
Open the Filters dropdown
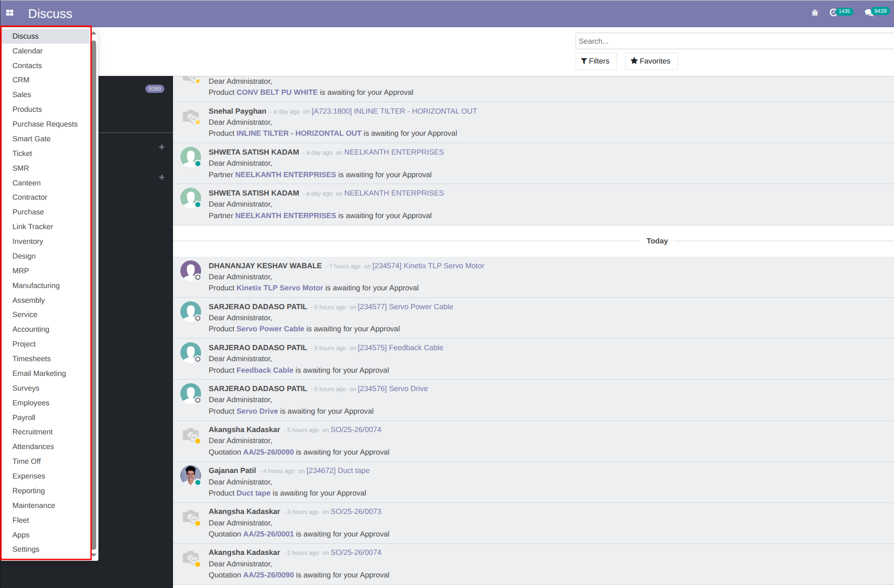pos(595,61)
